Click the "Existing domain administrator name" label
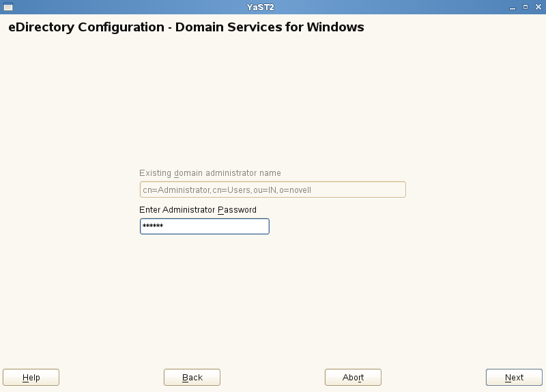The width and height of the screenshot is (546, 392). click(210, 173)
